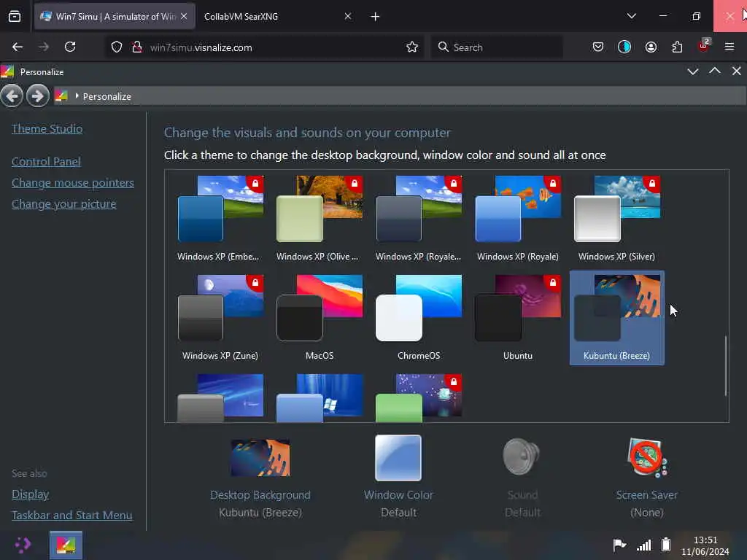Go back in the browser
Image resolution: width=747 pixels, height=560 pixels.
click(x=18, y=47)
